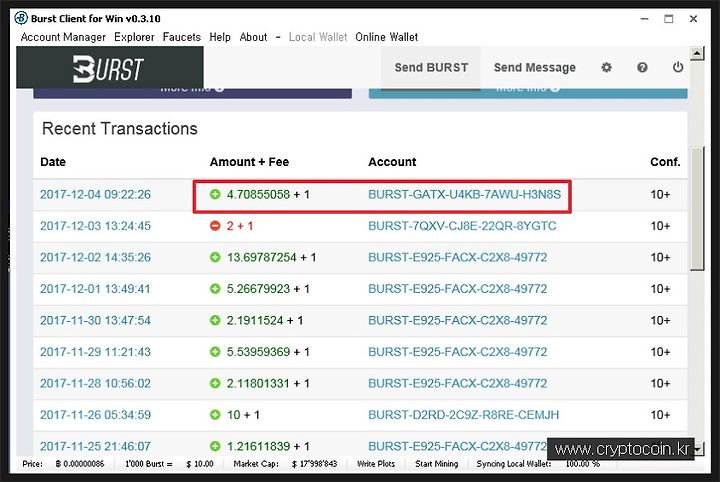Open BURST-E925 account in 2017-12-02 row
720x482 pixels.
[457, 257]
